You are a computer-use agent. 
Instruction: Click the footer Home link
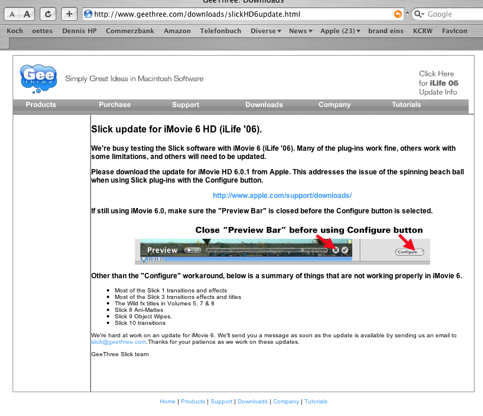point(167,401)
